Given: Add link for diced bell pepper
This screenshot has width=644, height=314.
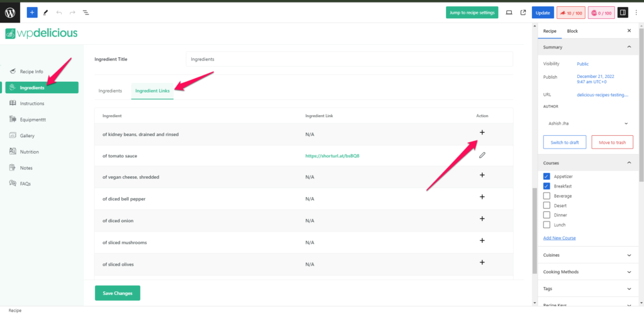Looking at the screenshot, I should tap(482, 197).
